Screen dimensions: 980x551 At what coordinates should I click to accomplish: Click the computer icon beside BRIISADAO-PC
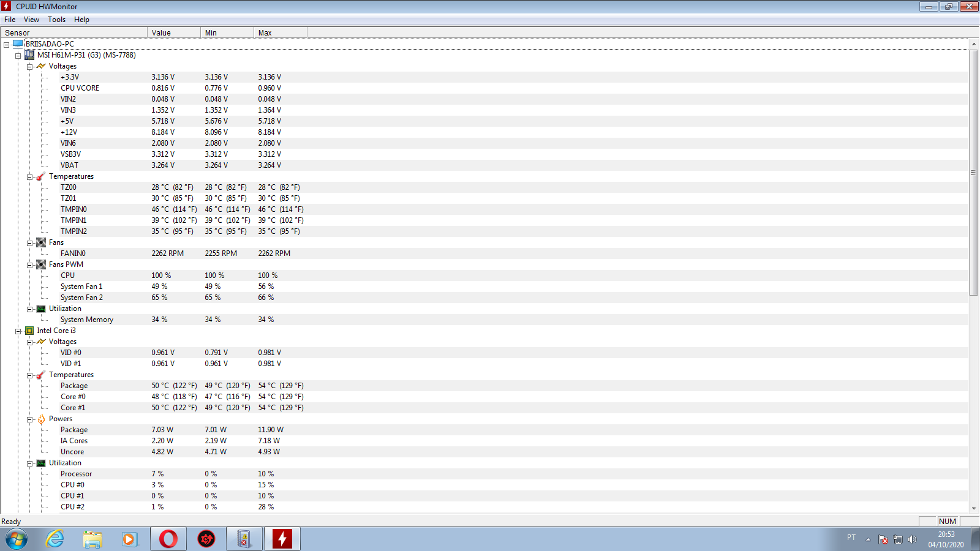coord(18,44)
